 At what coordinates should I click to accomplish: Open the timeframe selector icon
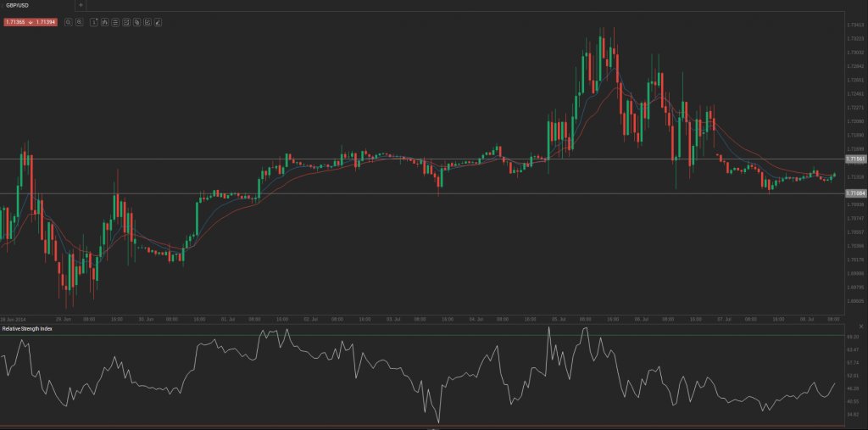(x=94, y=22)
